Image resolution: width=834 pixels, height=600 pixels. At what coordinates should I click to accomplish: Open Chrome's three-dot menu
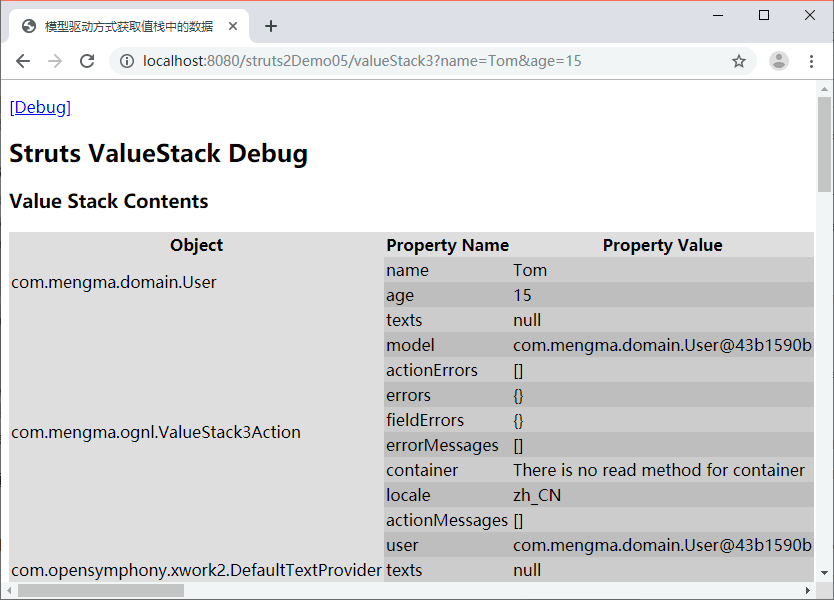(x=811, y=61)
